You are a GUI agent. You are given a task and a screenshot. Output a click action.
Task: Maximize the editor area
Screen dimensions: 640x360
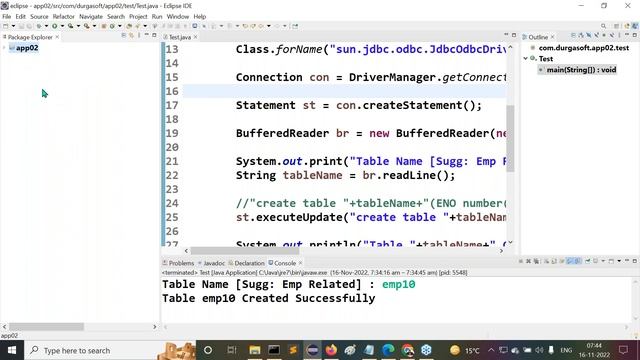[x=514, y=36]
